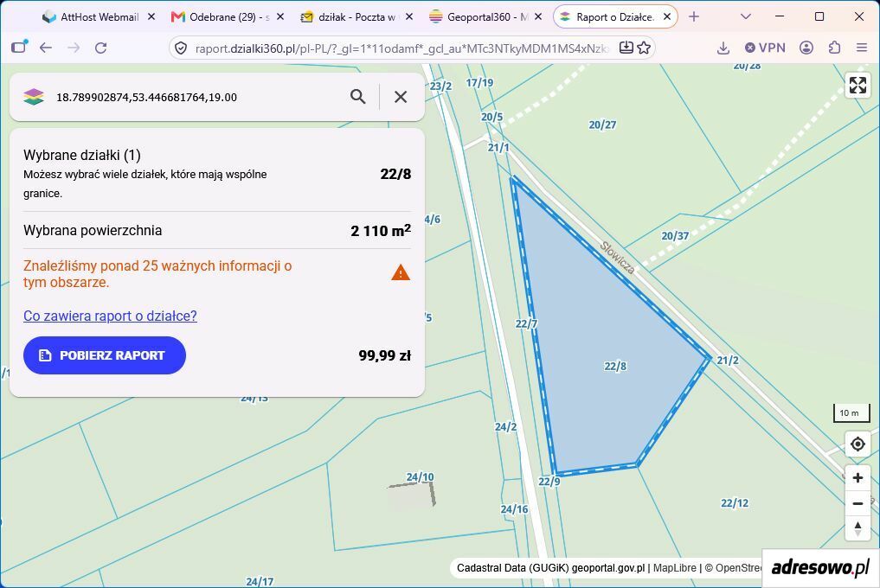The height and width of the screenshot is (588, 880).
Task: Click the orange warning triangle icon
Action: [x=401, y=272]
